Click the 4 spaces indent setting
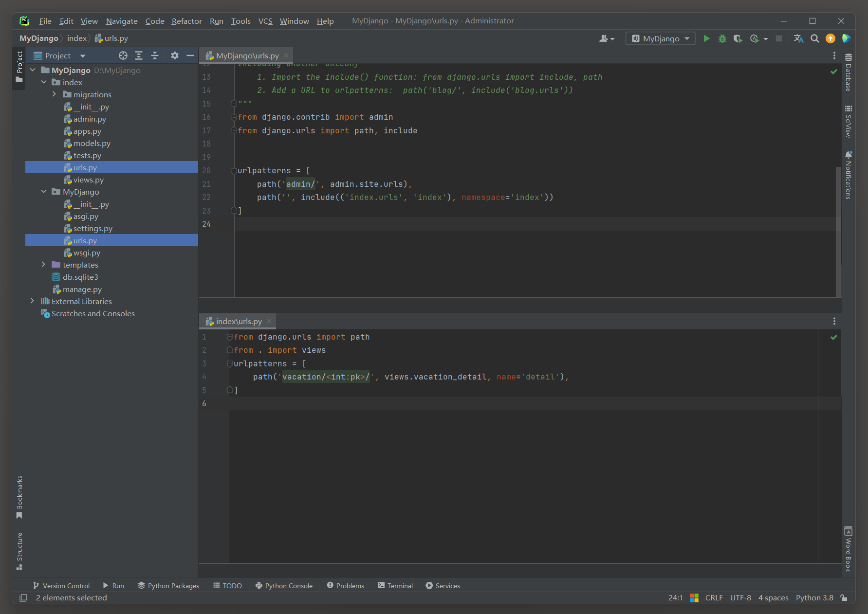The height and width of the screenshot is (614, 868). (x=773, y=598)
